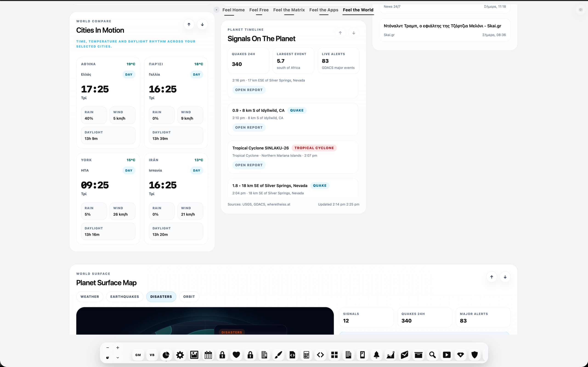Open the code file dock icon
The image size is (588, 367).
pyautogui.click(x=292, y=355)
